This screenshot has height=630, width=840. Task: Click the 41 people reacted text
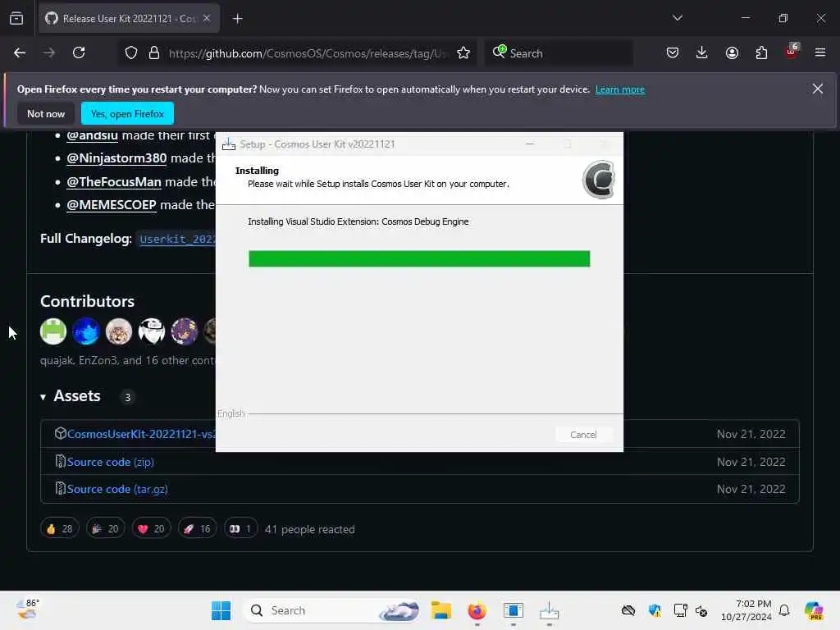tap(309, 529)
